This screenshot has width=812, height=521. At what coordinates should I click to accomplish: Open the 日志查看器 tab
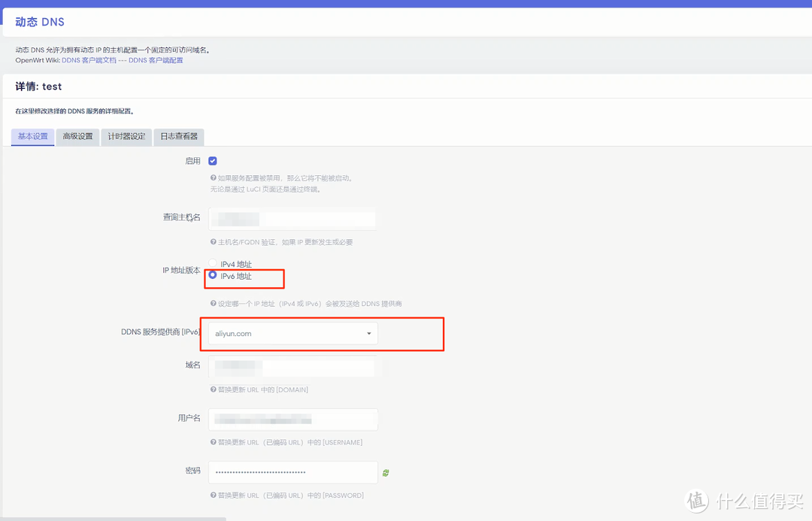(179, 137)
